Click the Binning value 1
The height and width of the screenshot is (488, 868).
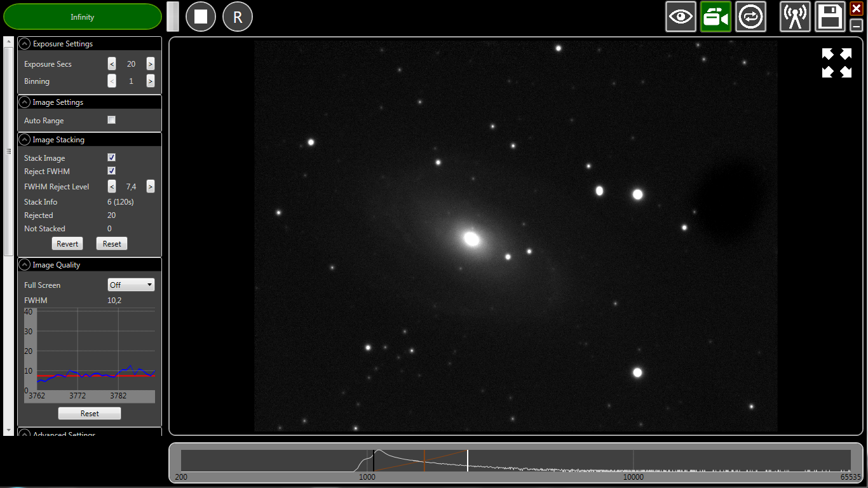tap(131, 81)
